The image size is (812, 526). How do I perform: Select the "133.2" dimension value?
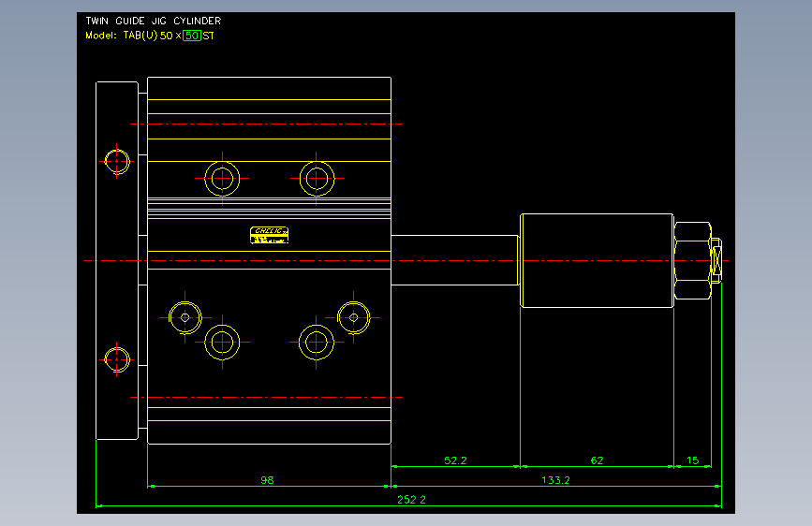[x=555, y=480]
